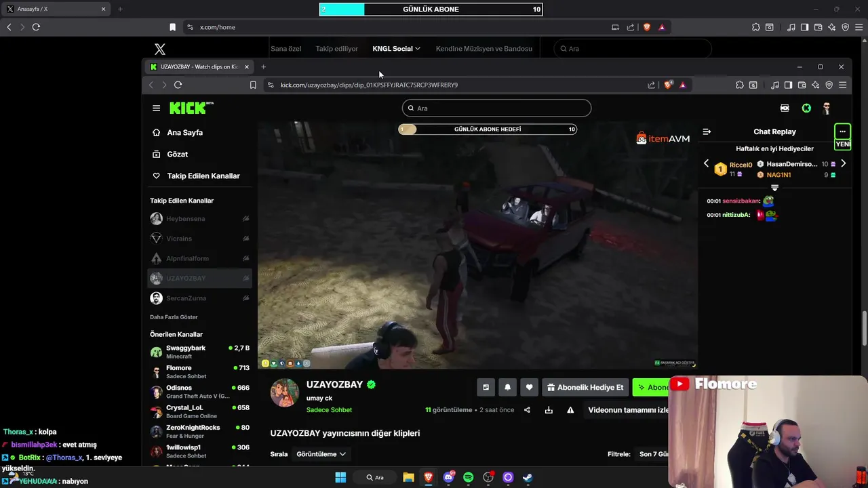Open the Görüntüleme sort dropdown
Image resolution: width=868 pixels, height=488 pixels.
[321, 454]
